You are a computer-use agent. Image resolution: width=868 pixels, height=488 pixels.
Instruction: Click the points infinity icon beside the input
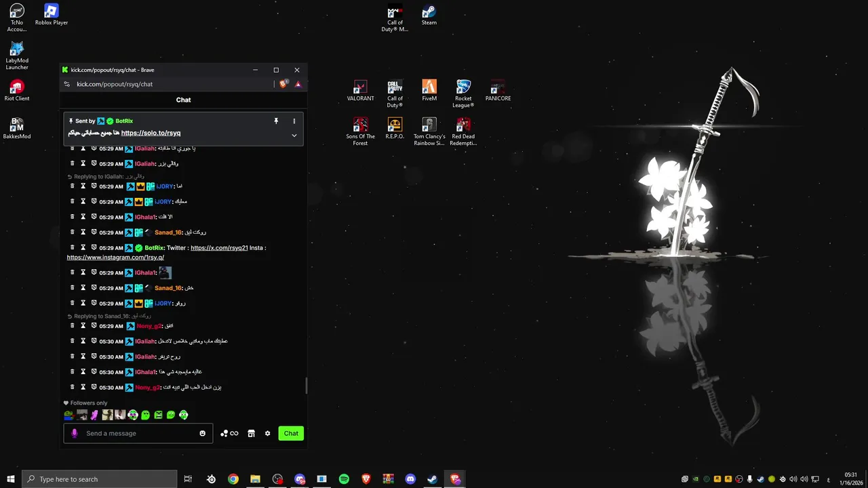click(x=230, y=433)
